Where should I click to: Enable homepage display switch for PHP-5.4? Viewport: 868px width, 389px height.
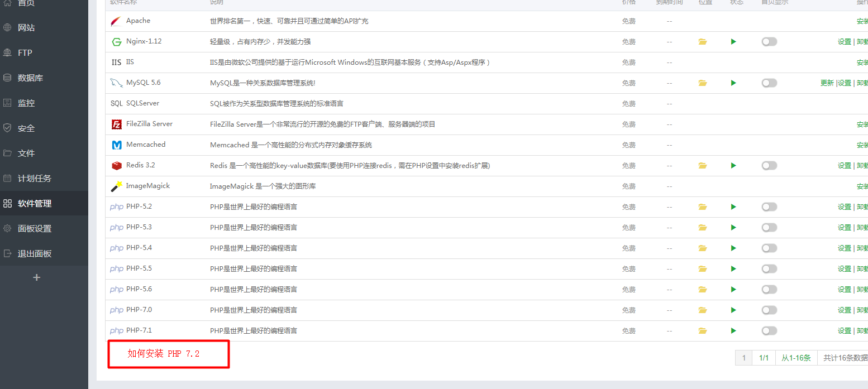[x=769, y=248]
